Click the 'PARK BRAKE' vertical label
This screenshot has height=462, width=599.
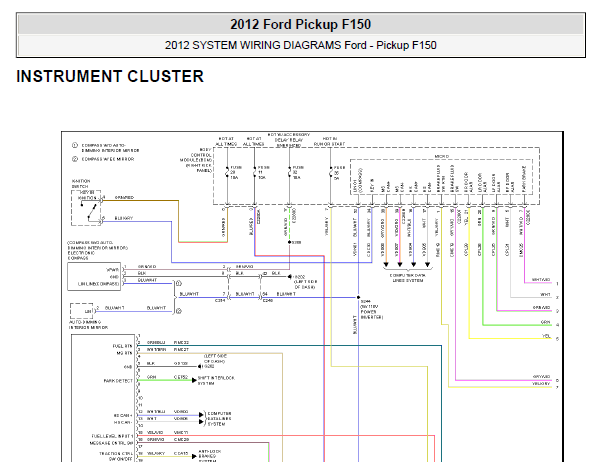(524, 179)
